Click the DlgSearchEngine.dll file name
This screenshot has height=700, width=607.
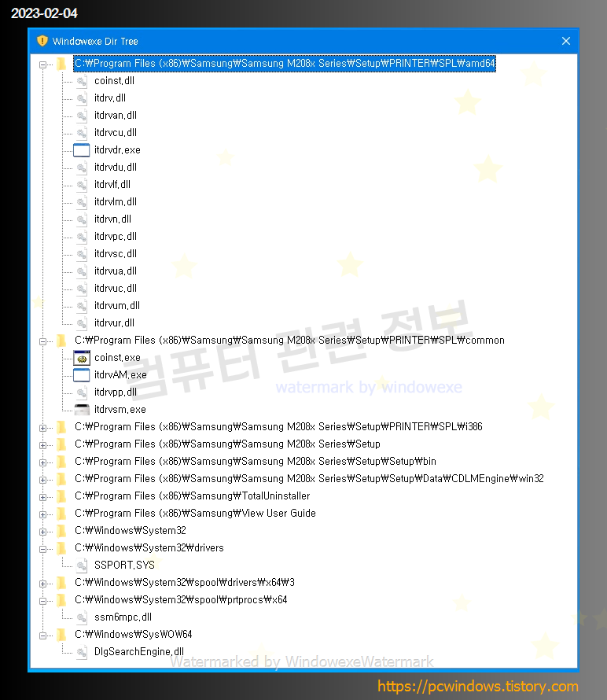click(x=139, y=652)
